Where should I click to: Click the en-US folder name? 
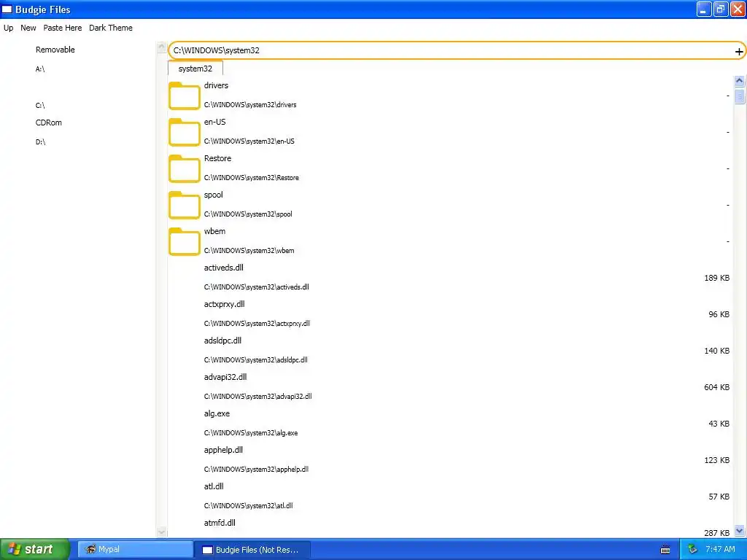point(215,122)
